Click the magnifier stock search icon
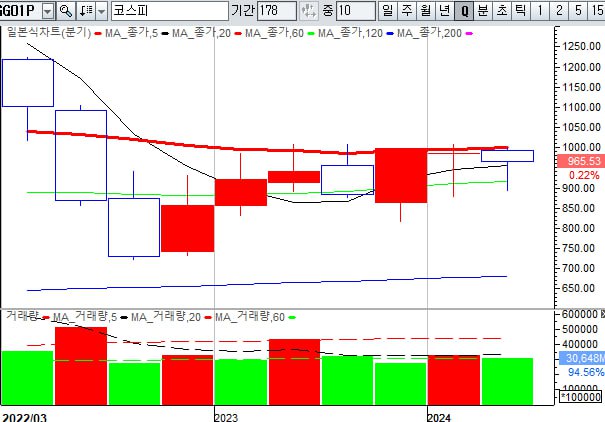Image resolution: width=605 pixels, height=422 pixels. coord(66,11)
